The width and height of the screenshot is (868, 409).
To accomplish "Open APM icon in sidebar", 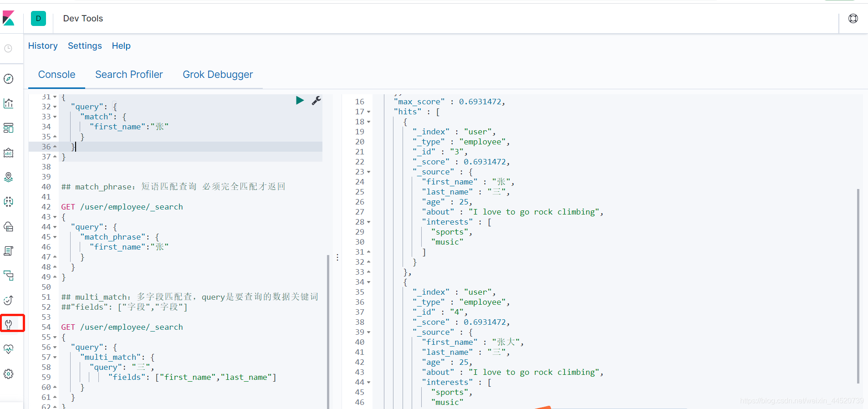I will pos(8,276).
